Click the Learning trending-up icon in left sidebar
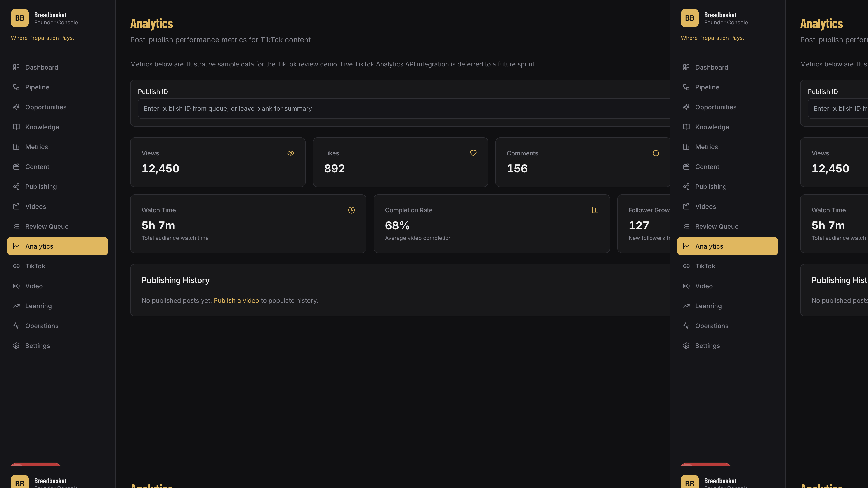This screenshot has width=868, height=488. pyautogui.click(x=16, y=306)
